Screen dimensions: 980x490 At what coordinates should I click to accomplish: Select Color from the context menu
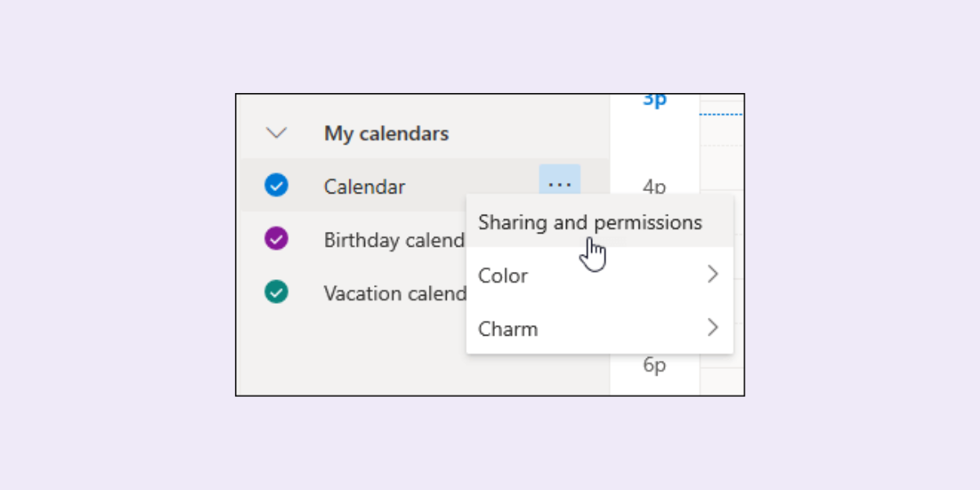coord(502,275)
